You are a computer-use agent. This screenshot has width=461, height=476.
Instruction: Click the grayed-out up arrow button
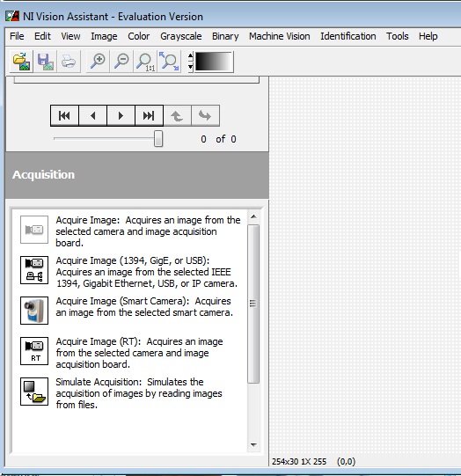point(177,115)
